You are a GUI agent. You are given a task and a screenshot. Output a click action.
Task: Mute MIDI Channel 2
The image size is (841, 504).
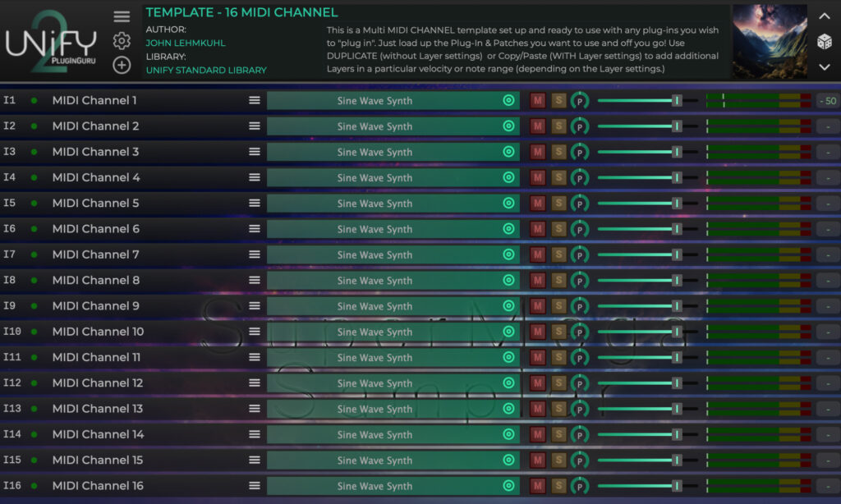pos(538,126)
